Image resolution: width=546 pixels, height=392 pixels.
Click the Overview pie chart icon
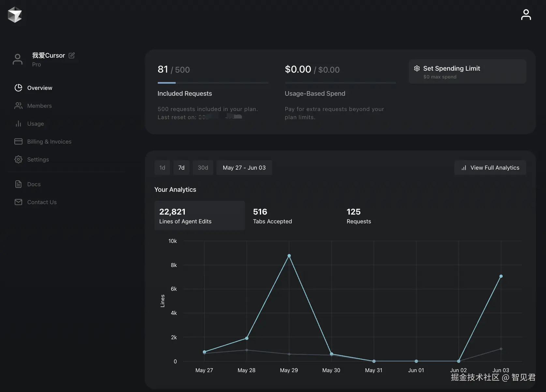[x=18, y=88]
